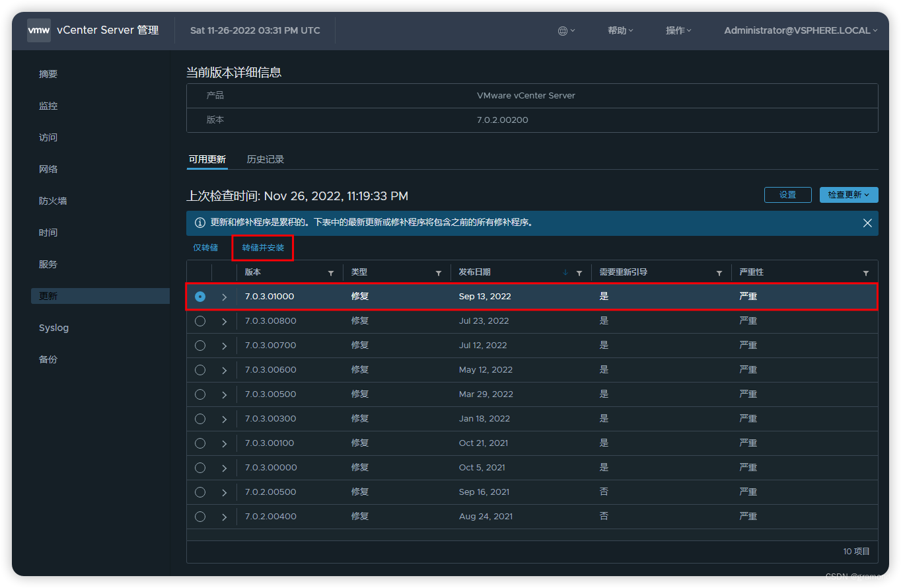Sort by 严重性 column header

(752, 272)
